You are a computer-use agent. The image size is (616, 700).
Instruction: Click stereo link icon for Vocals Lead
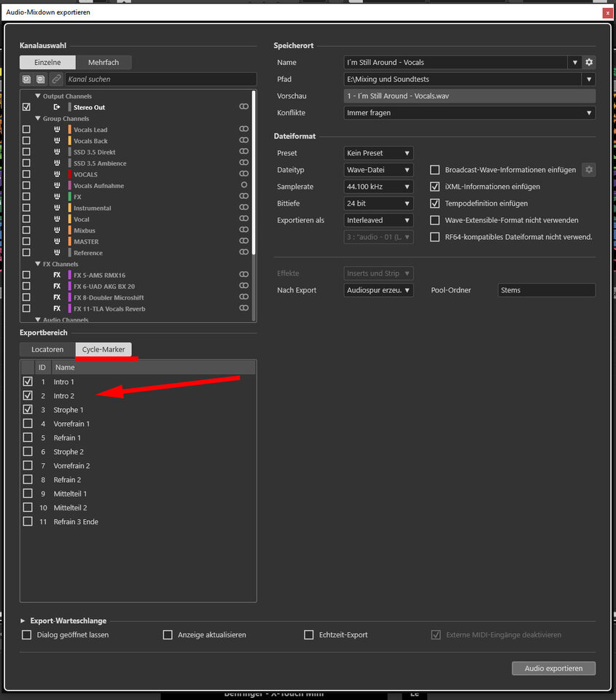point(243,129)
